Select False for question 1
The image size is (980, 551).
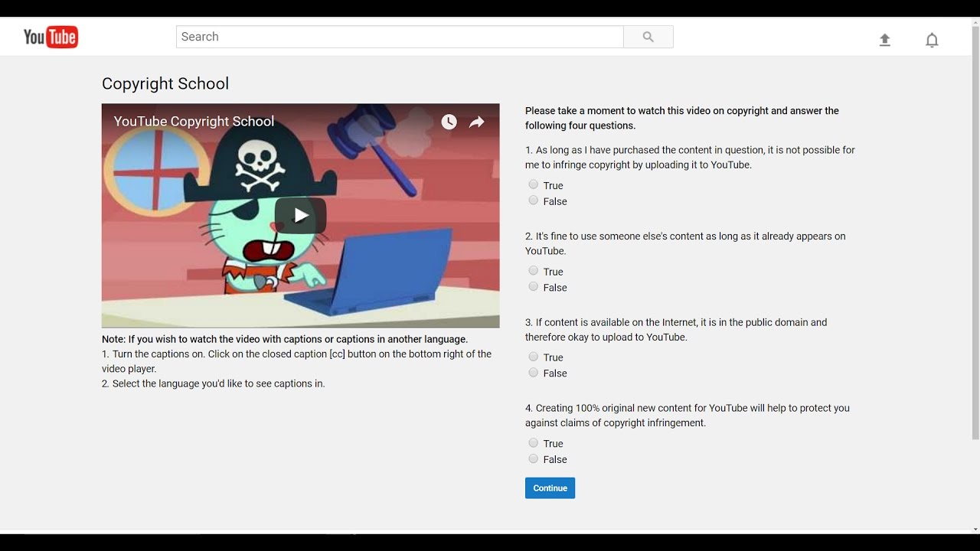(534, 201)
